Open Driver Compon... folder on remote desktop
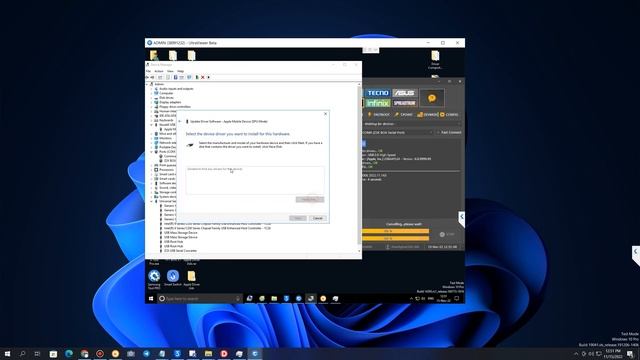Viewport: 640px width, 360px height. pos(435,60)
